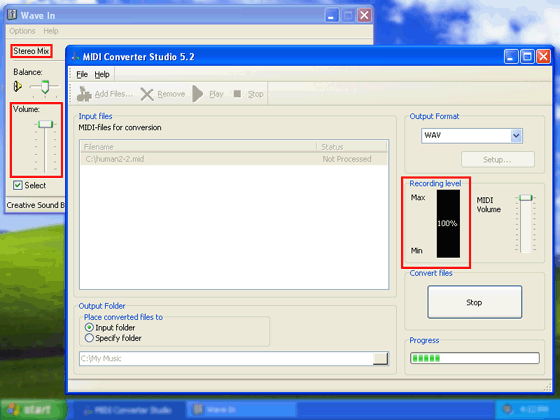Image resolution: width=560 pixels, height=420 pixels.
Task: Click the toolbar Stop square icon
Action: click(x=237, y=94)
